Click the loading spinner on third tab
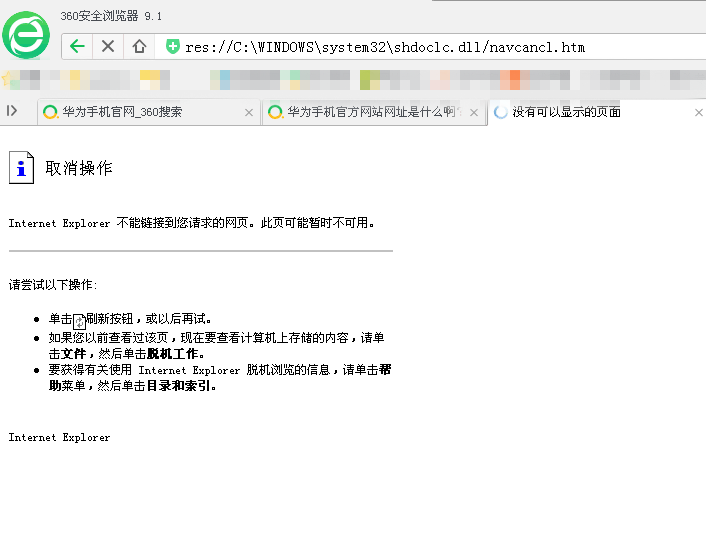706x554 pixels. [500, 112]
